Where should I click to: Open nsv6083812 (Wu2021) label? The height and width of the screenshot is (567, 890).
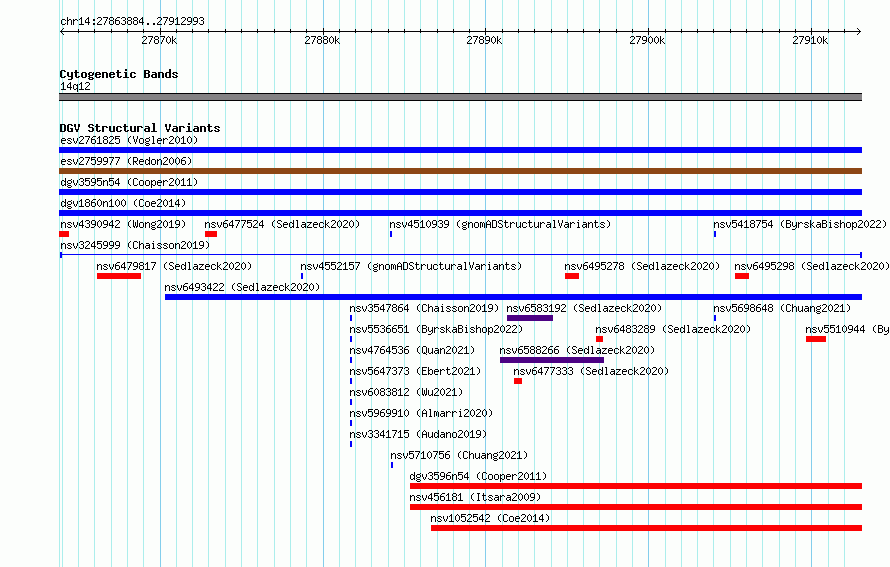click(406, 392)
